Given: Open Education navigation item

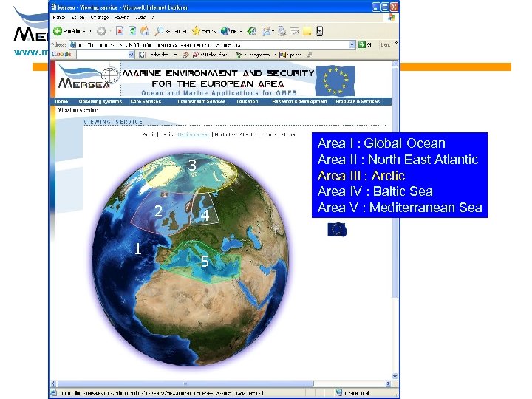Looking at the screenshot, I should tap(248, 102).
